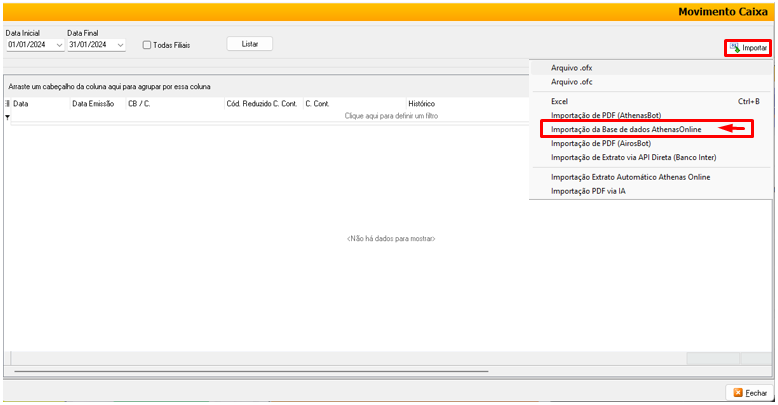The height and width of the screenshot is (405, 778).
Task: Click the horizontal scrollbar at grid bottom
Action: pos(250,372)
